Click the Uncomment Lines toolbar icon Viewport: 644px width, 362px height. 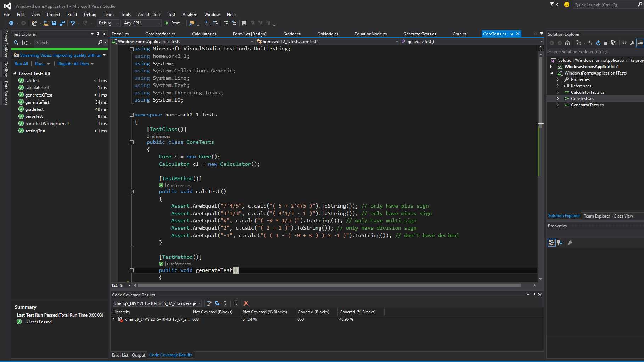234,23
